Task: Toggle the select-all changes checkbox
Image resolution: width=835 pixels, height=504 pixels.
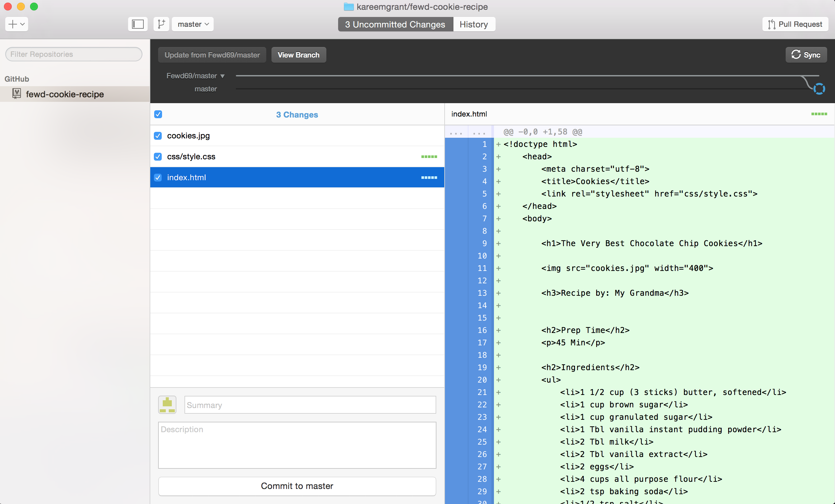Action: [158, 115]
